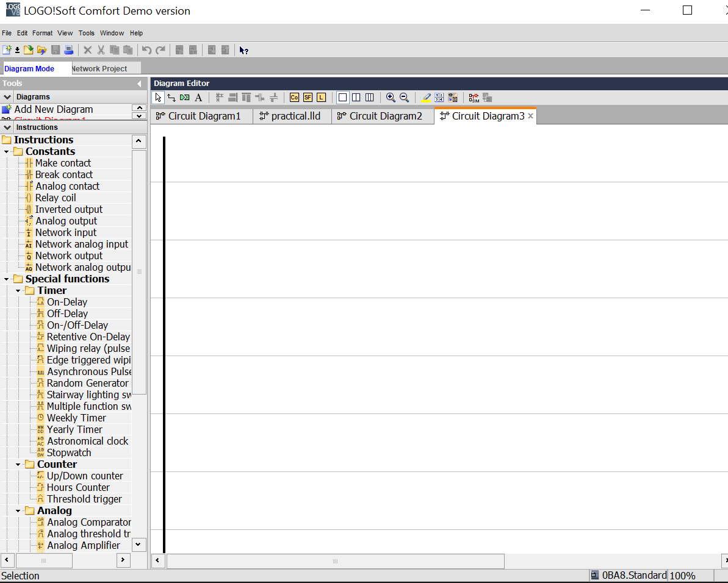The height and width of the screenshot is (583, 728).
Task: Open the Window menu
Action: (x=112, y=33)
